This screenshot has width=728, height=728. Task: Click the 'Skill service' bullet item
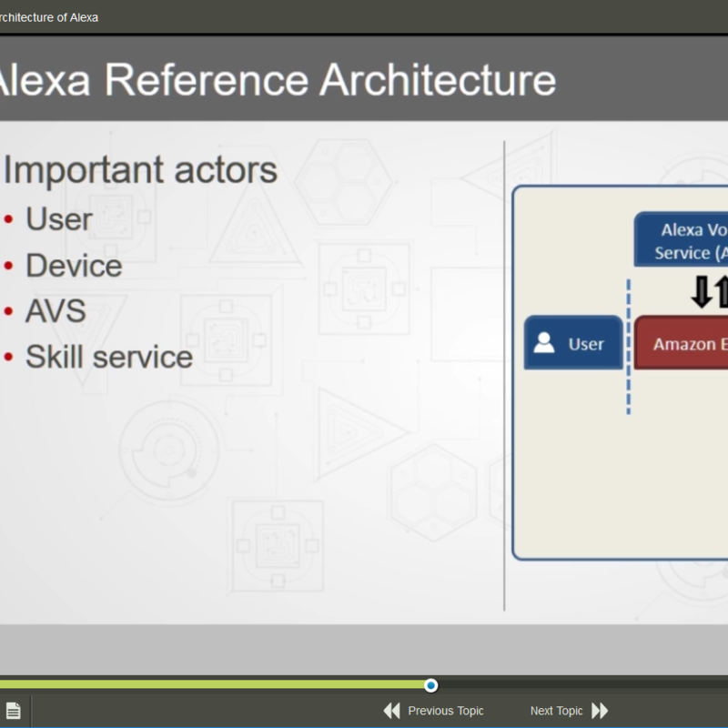coord(109,357)
